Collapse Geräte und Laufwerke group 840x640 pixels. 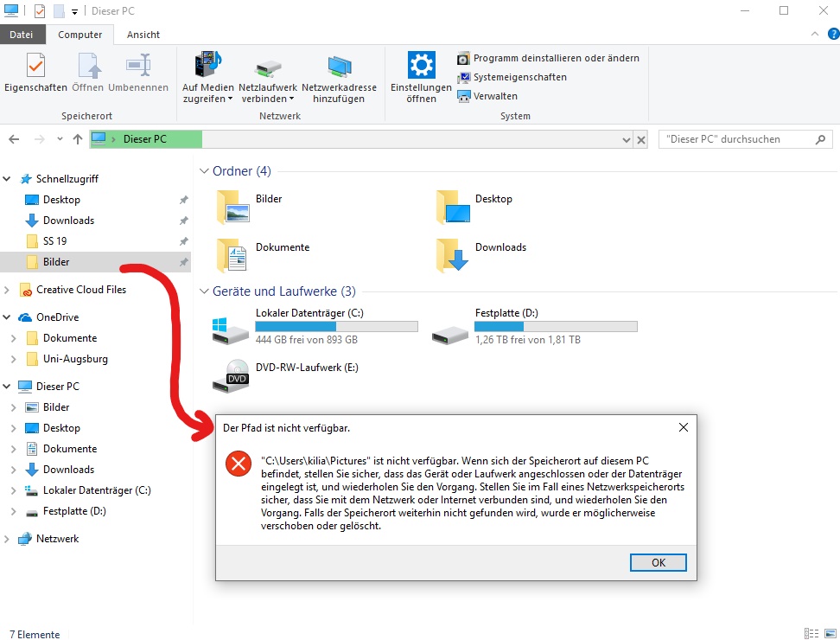coord(204,291)
